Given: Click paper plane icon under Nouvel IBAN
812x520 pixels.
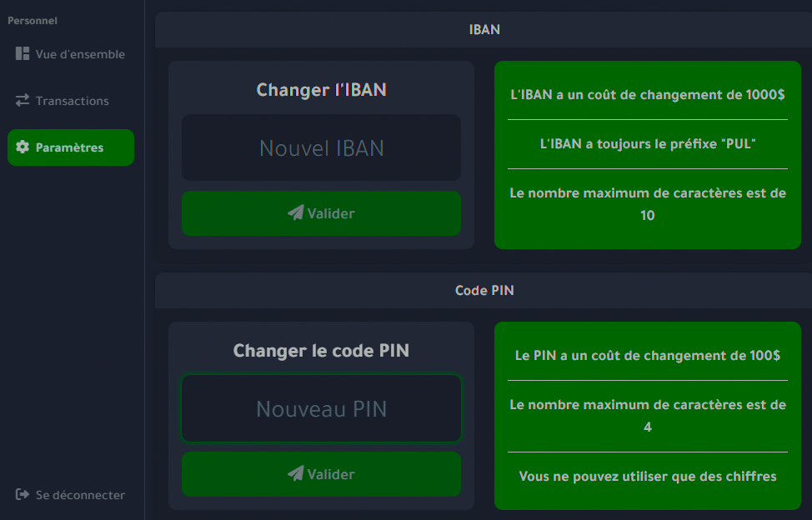Looking at the screenshot, I should 295,213.
